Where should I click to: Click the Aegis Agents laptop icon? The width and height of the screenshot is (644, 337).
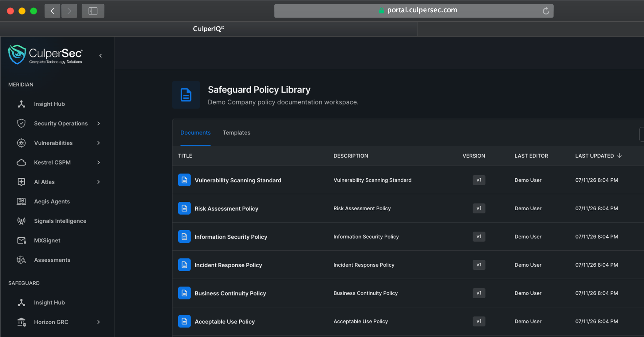click(21, 201)
